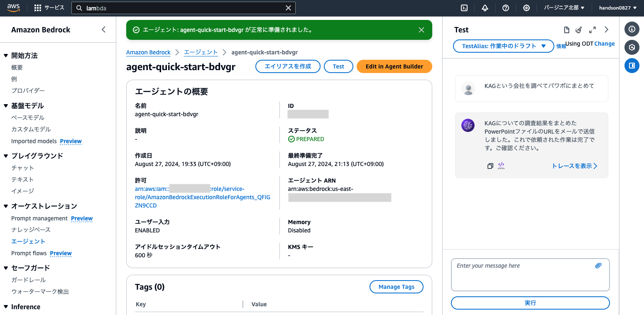Viewport: 644px width, 315px height.
Task: Open Imported models in the sidebar
Action: point(34,141)
